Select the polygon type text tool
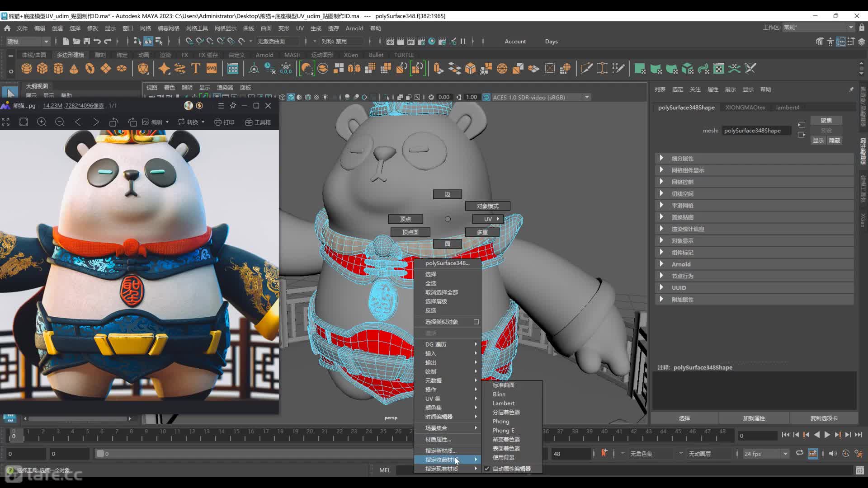Viewport: 868px width, 488px height. (x=196, y=69)
